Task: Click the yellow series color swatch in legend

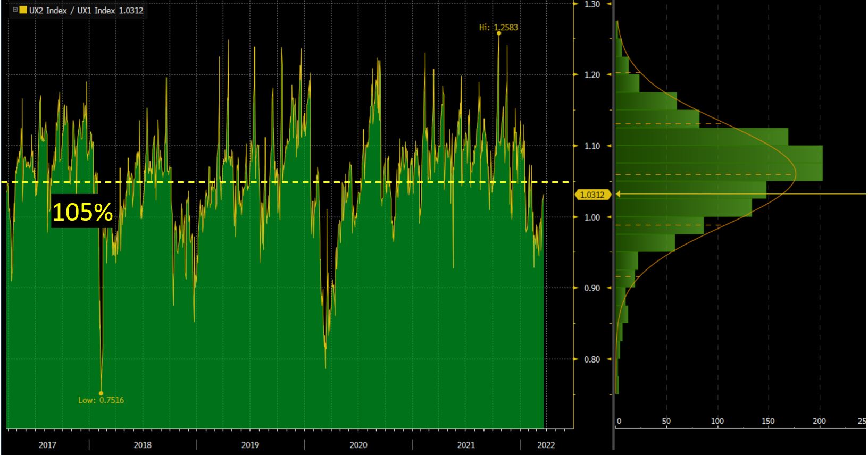Action: point(23,10)
